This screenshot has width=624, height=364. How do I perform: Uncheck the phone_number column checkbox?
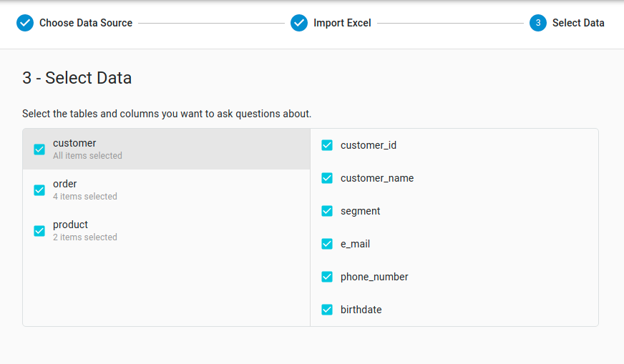pyautogui.click(x=327, y=277)
